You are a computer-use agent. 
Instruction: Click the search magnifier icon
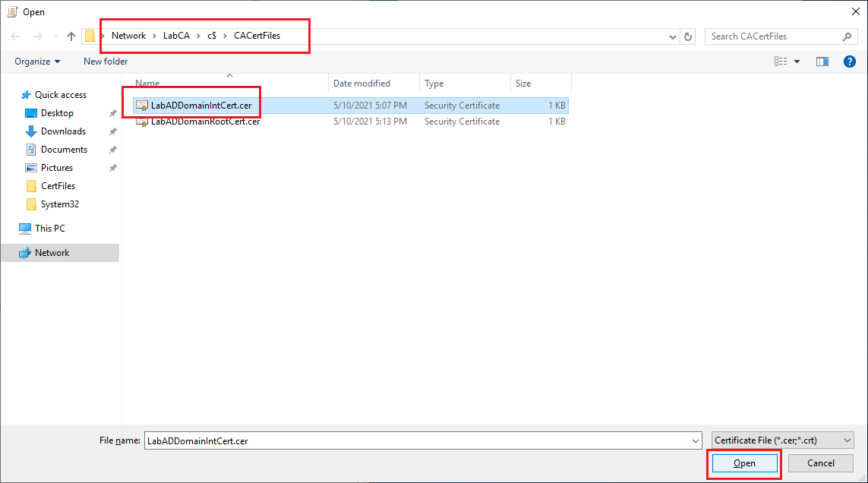pos(847,36)
